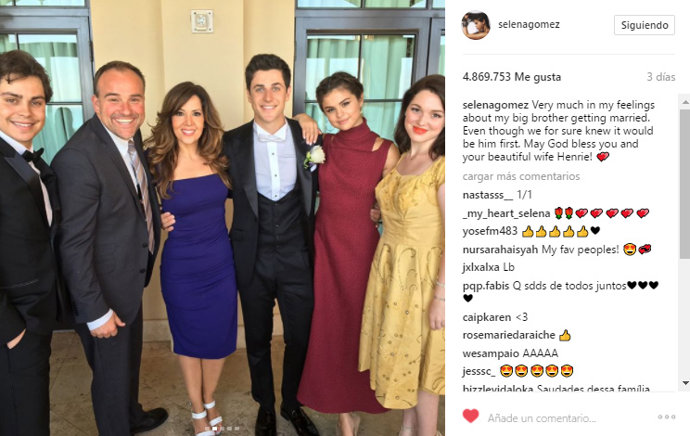Toggle the Siguiendo follow button
690x436 pixels.
644,25
